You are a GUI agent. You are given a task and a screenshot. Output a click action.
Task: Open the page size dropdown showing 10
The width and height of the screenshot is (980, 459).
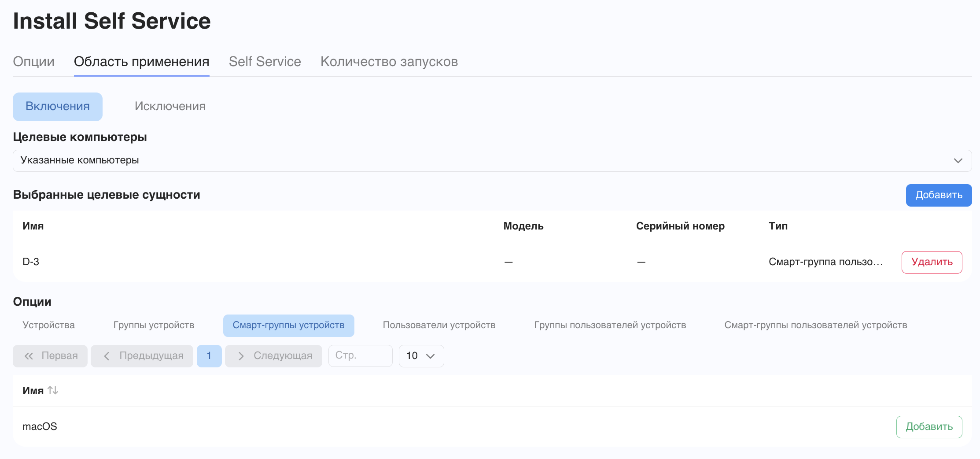(421, 356)
